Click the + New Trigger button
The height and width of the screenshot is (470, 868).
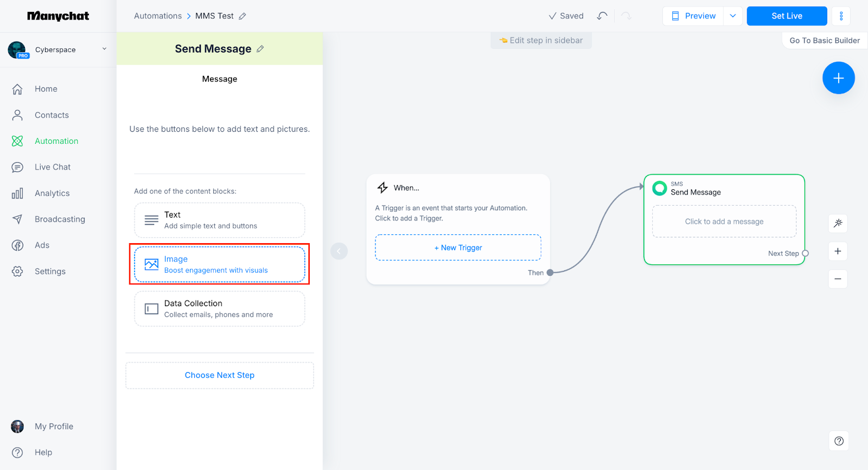coord(458,247)
